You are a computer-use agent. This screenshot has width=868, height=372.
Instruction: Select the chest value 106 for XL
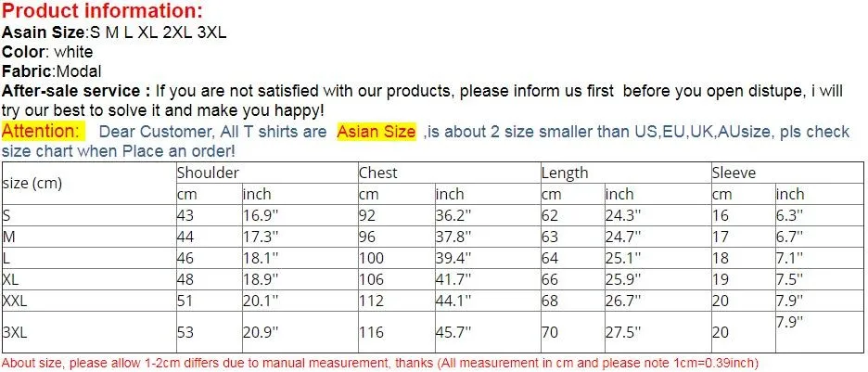coord(371,279)
